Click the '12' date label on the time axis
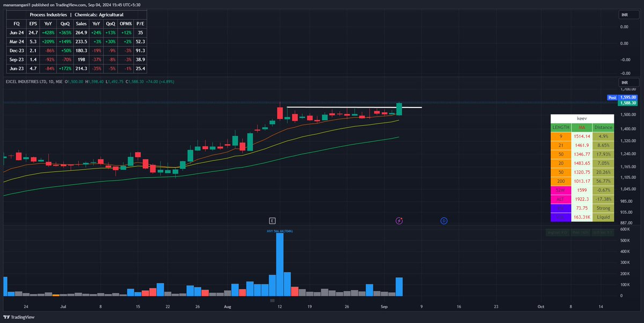Image resolution: width=644 pixels, height=323 pixels. pos(280,306)
